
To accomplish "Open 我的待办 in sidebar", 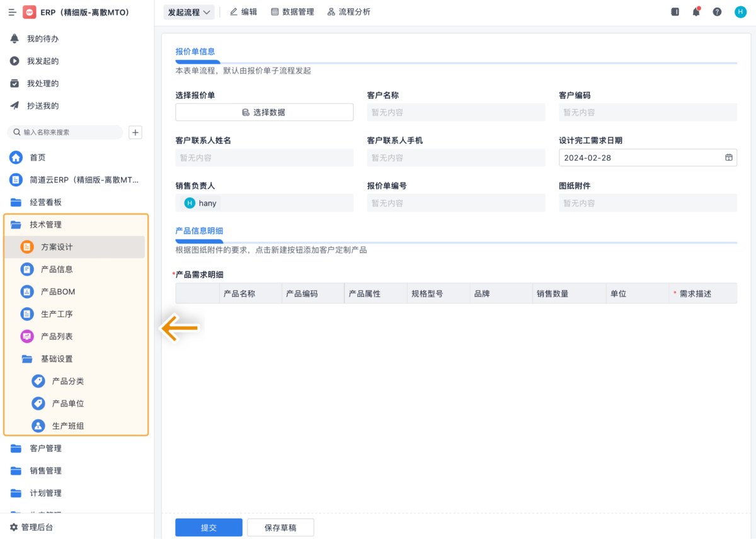I will pos(43,39).
